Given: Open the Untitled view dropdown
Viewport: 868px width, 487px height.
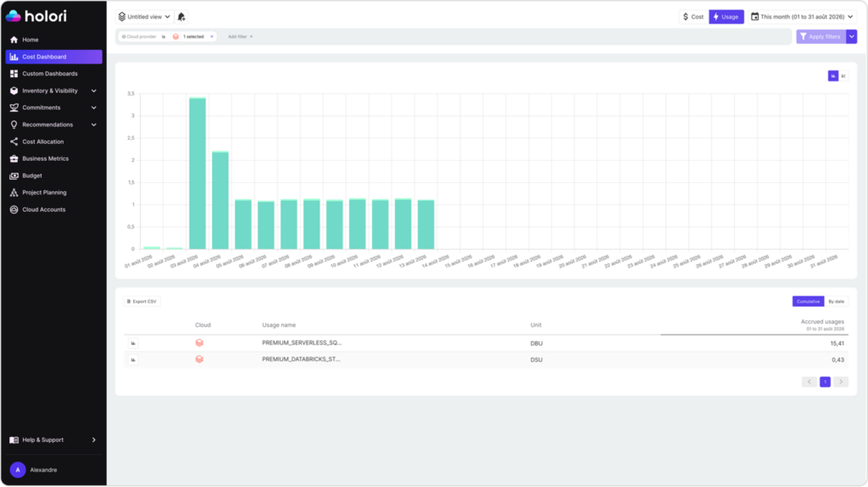Looking at the screenshot, I should tap(144, 17).
